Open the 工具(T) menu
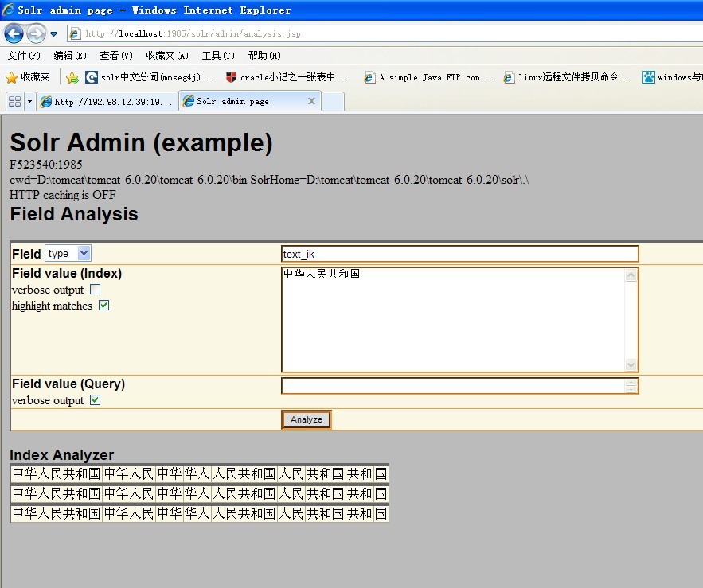703x588 pixels. 218,56
